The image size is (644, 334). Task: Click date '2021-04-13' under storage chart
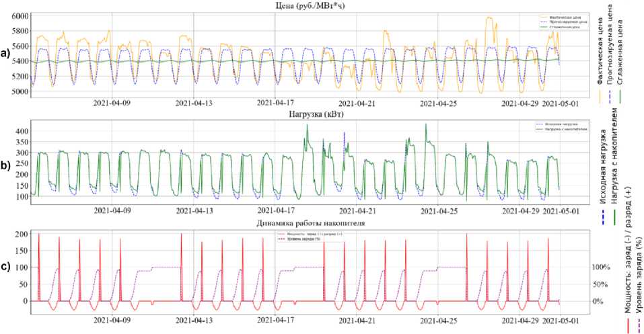pos(194,321)
